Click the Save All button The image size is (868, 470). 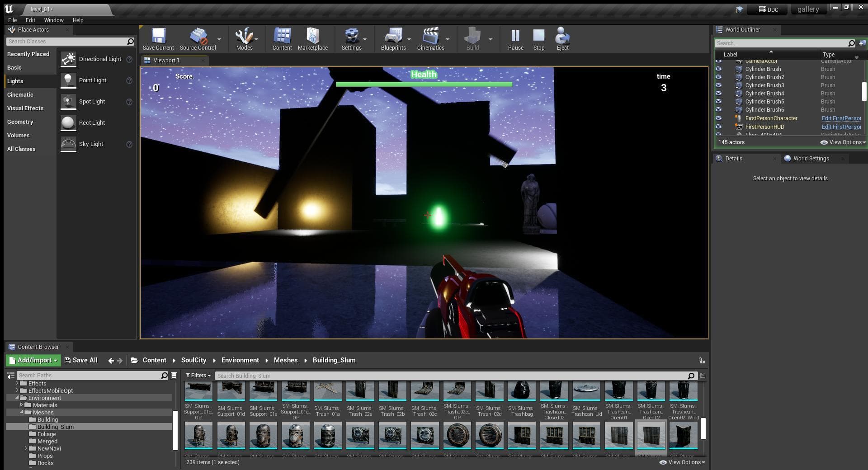(81, 360)
